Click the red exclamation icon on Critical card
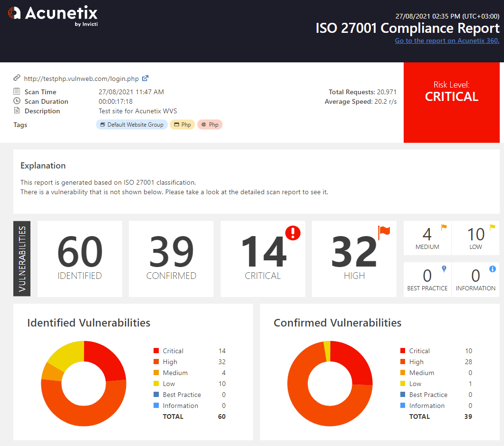504x446 pixels. tap(293, 233)
